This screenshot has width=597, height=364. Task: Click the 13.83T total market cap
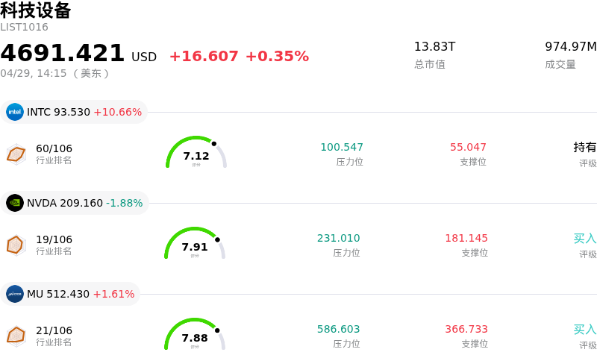coord(434,47)
